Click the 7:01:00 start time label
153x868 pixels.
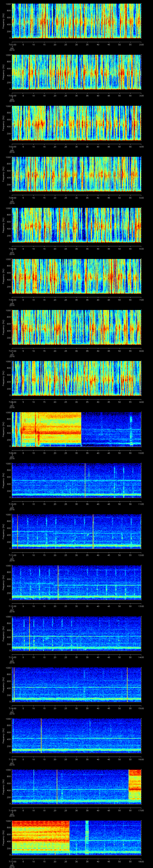pyautogui.click(x=12, y=44)
